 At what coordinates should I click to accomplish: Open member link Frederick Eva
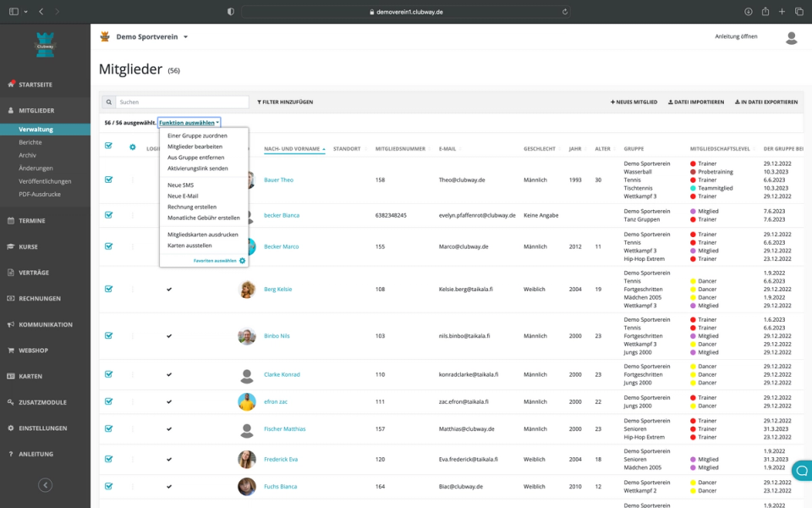(281, 459)
